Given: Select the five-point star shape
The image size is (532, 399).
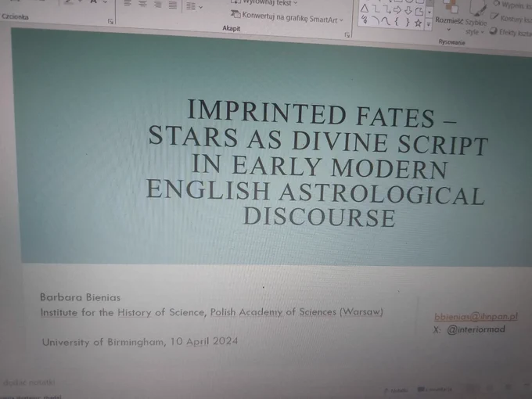Looking at the screenshot, I should [x=419, y=23].
